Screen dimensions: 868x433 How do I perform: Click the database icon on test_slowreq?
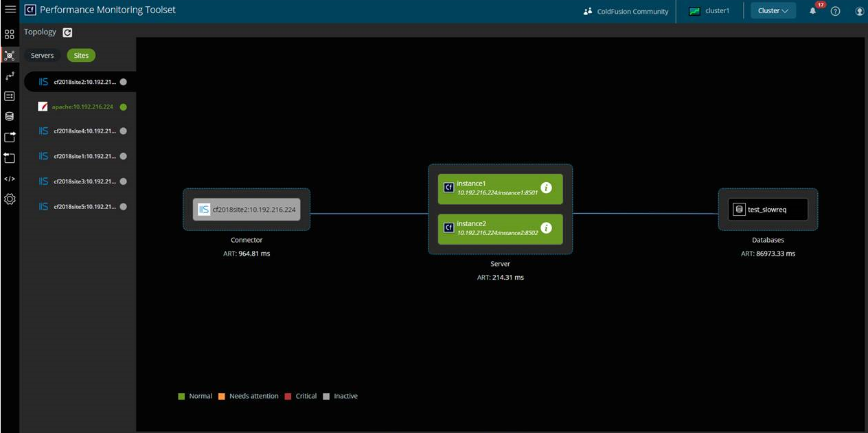pyautogui.click(x=739, y=210)
